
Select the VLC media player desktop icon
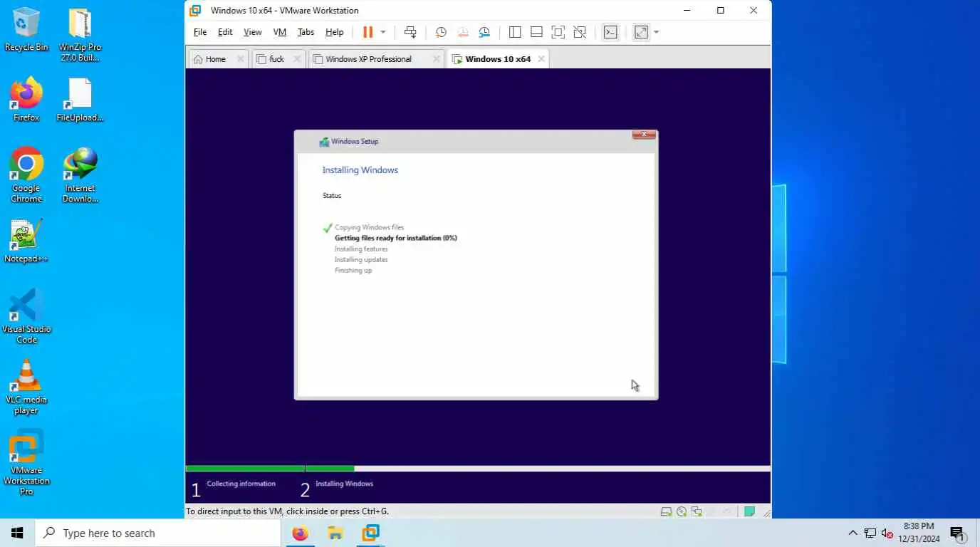pyautogui.click(x=26, y=387)
